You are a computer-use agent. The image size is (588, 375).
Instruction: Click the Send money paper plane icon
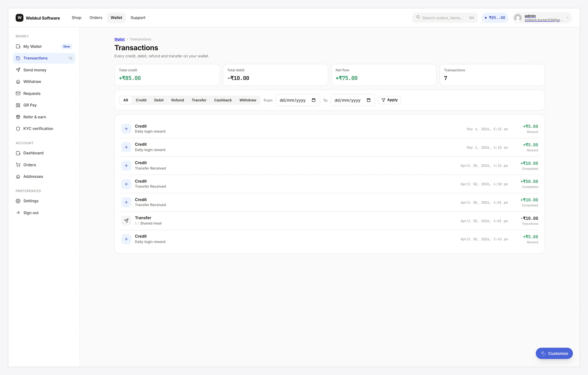(x=18, y=70)
